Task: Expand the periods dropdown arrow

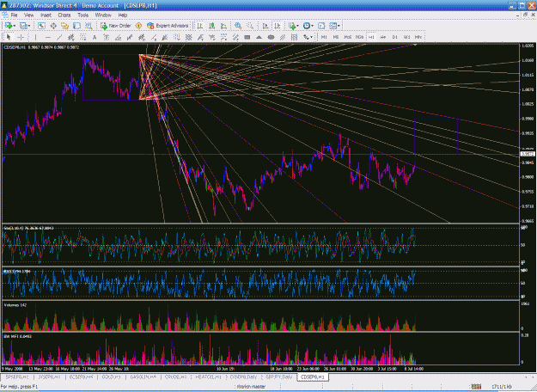Action: click(313, 26)
